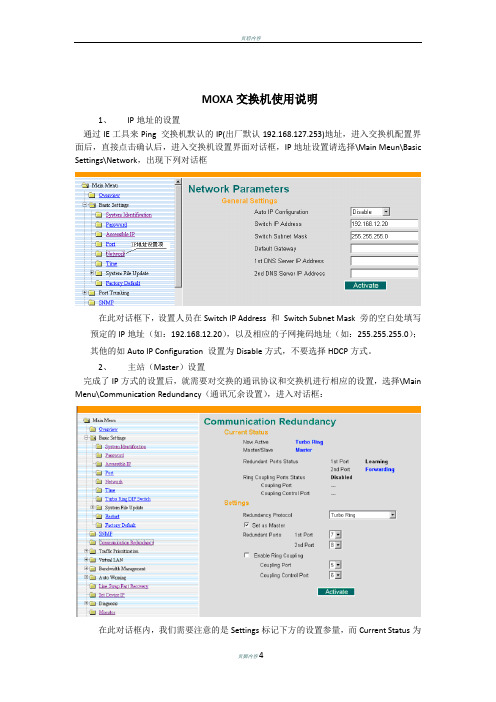Open System Identification link in the upper tree
This screenshot has height=702, width=496.
[128, 215]
